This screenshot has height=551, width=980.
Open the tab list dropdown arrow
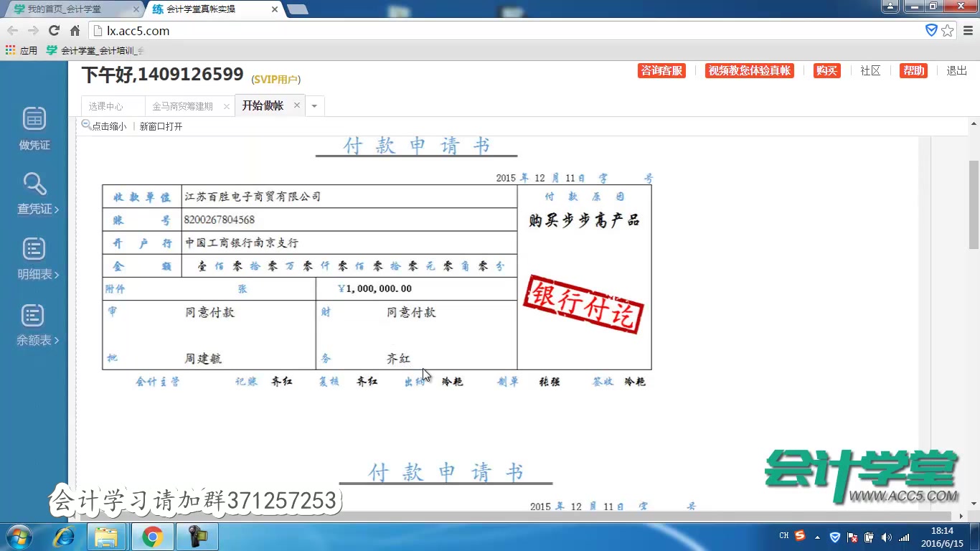pos(314,105)
